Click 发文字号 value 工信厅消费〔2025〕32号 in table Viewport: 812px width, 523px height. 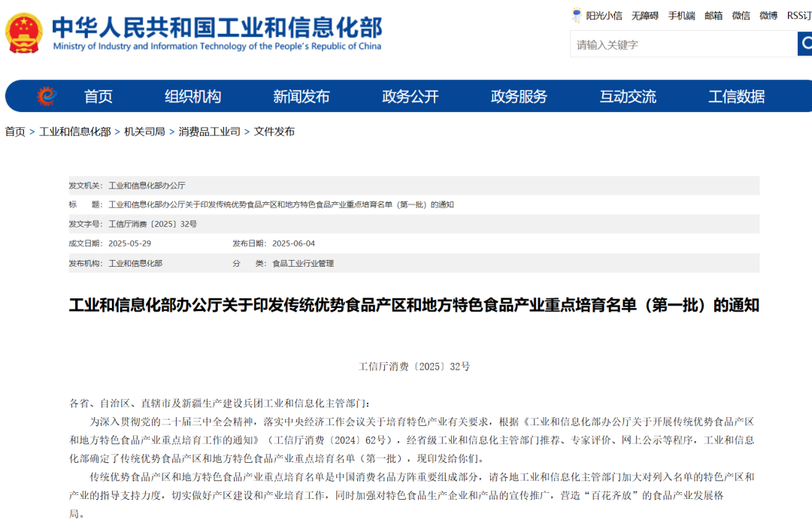pyautogui.click(x=153, y=224)
